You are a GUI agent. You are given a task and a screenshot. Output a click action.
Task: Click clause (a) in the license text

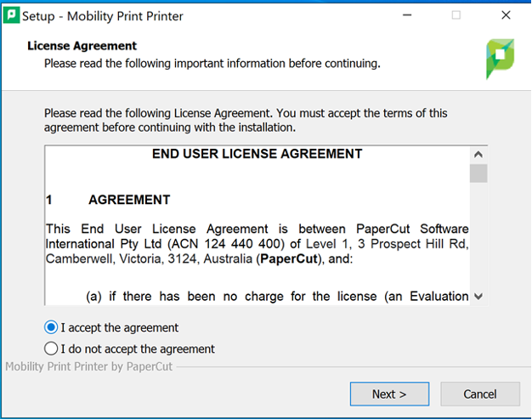pyautogui.click(x=277, y=296)
